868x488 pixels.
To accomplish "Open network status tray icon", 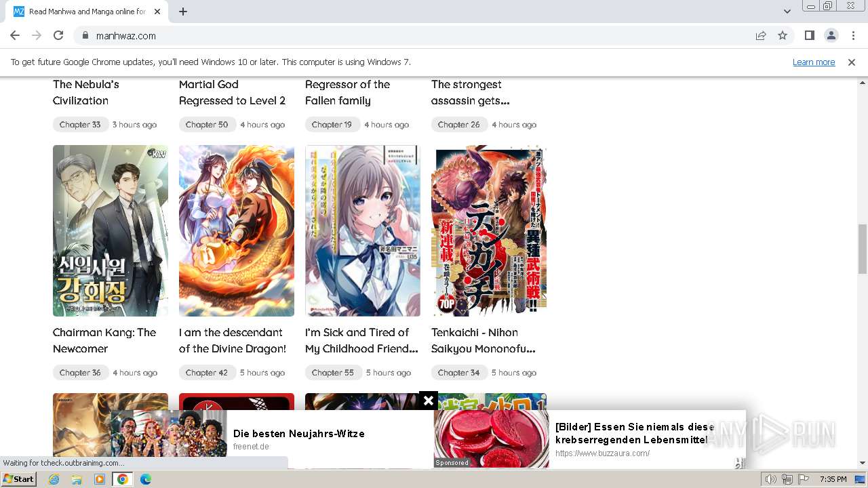I will pyautogui.click(x=787, y=479).
